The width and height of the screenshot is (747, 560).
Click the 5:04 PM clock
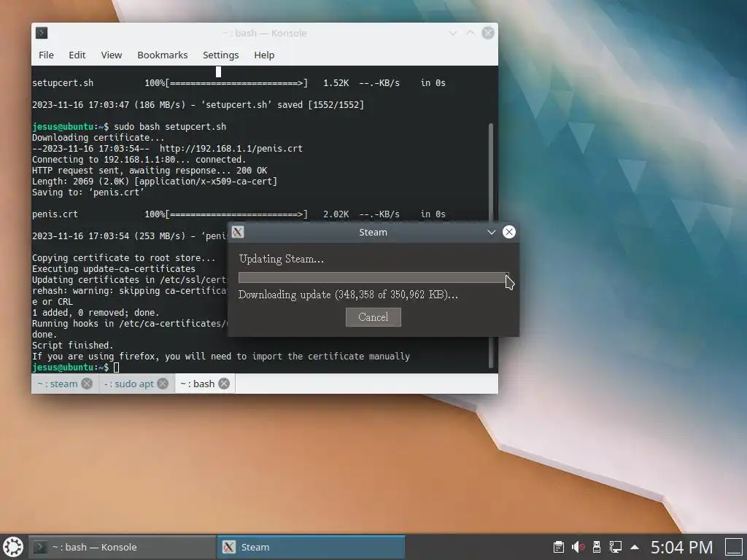(682, 547)
